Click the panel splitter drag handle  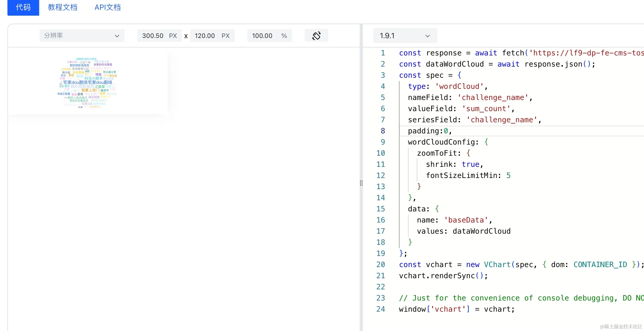click(x=361, y=183)
